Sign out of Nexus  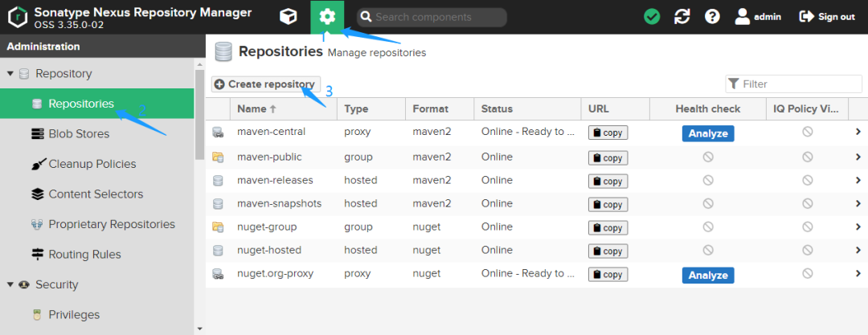click(827, 17)
